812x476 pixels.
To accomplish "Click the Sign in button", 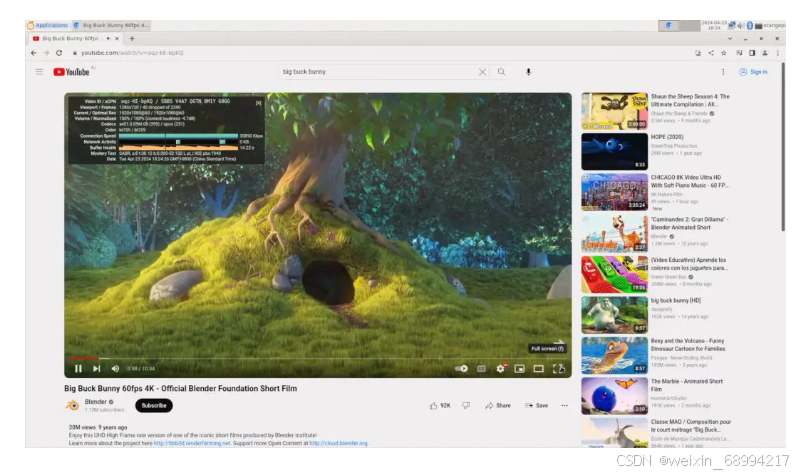I will pos(753,72).
